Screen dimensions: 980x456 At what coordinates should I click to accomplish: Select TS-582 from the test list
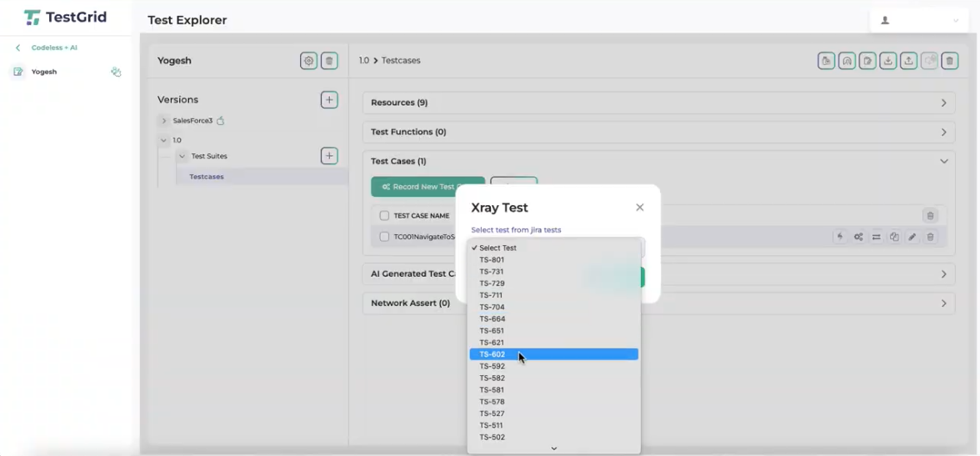coord(553,378)
